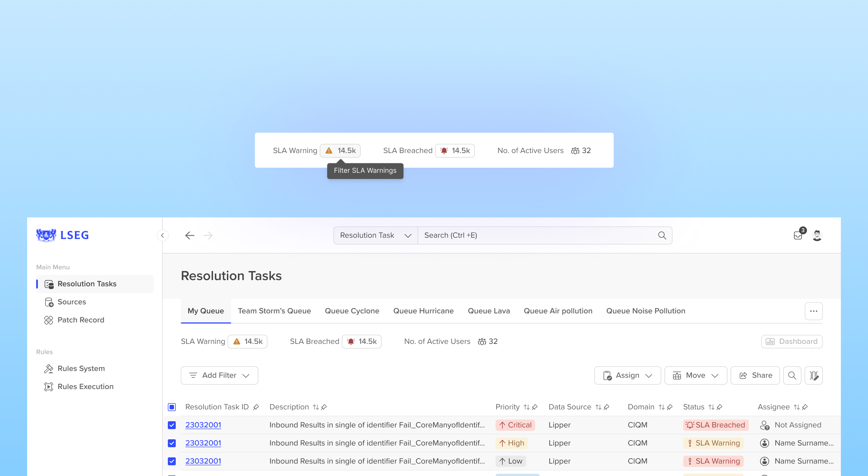
Task: Open Patch Record in the sidebar
Action: pyautogui.click(x=81, y=320)
